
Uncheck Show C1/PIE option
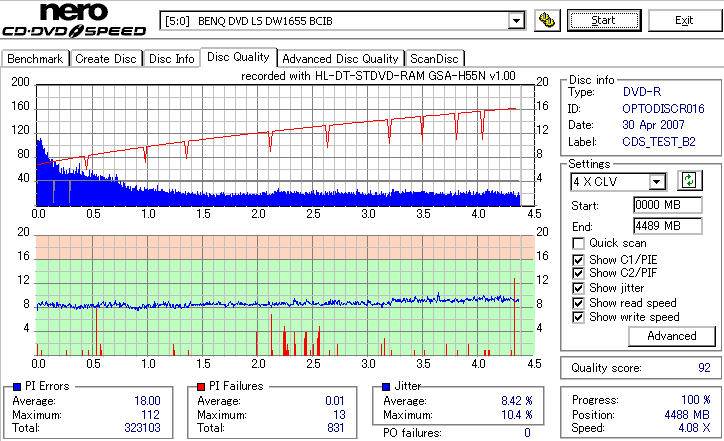[578, 260]
